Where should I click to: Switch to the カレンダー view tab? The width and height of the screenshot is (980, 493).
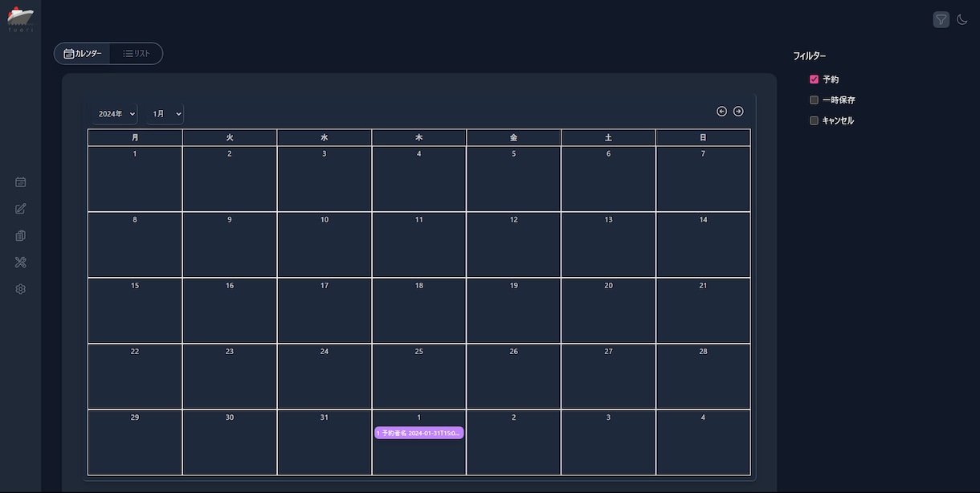click(83, 54)
